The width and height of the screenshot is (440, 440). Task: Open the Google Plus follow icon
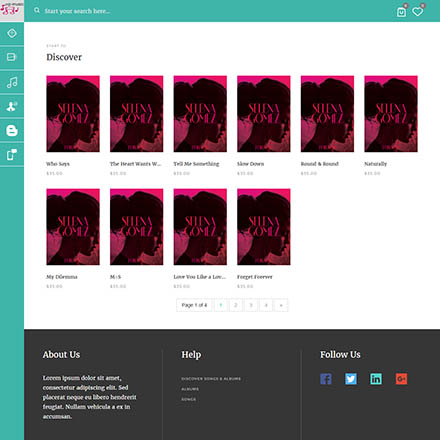(x=401, y=379)
